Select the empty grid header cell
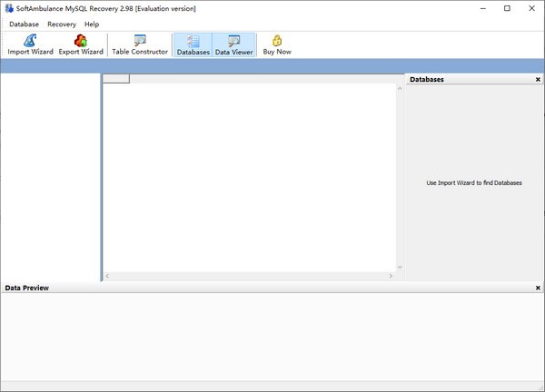The width and height of the screenshot is (545, 392). point(116,79)
